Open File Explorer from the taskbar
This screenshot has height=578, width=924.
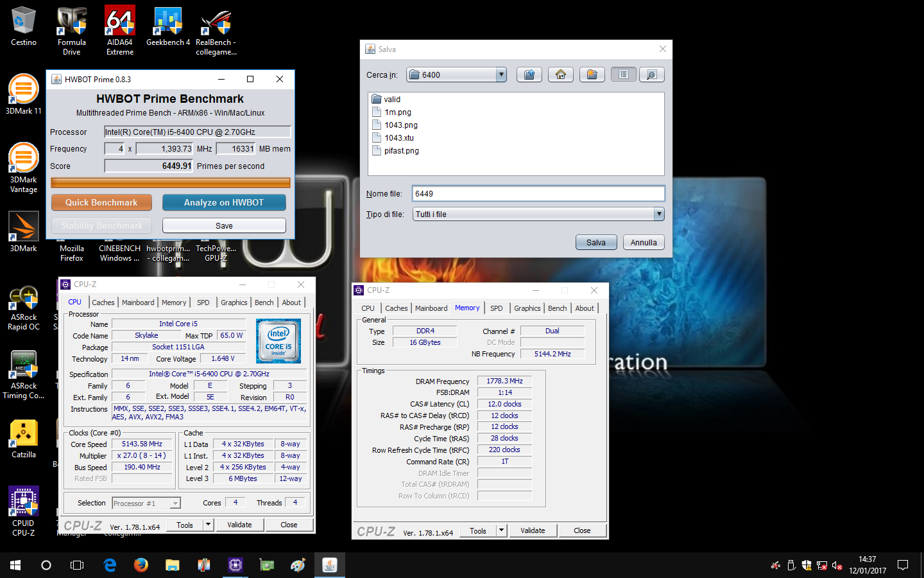[173, 565]
